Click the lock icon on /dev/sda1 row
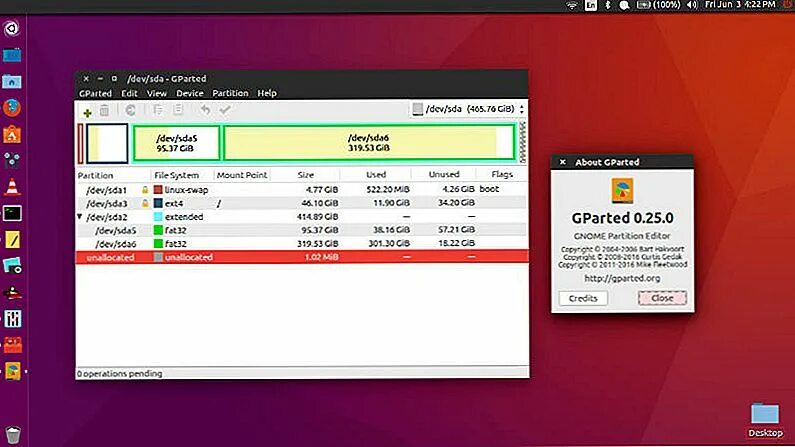The width and height of the screenshot is (795, 447). [145, 190]
